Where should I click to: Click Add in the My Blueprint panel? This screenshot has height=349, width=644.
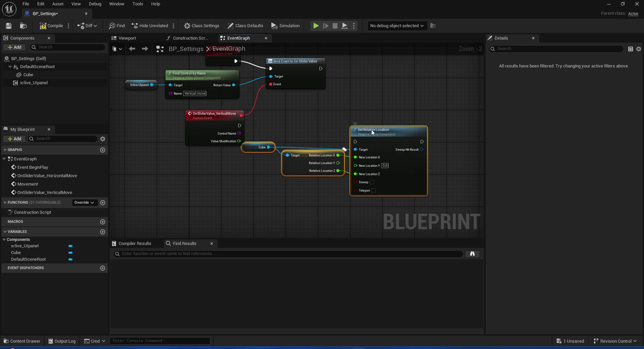[x=14, y=139]
